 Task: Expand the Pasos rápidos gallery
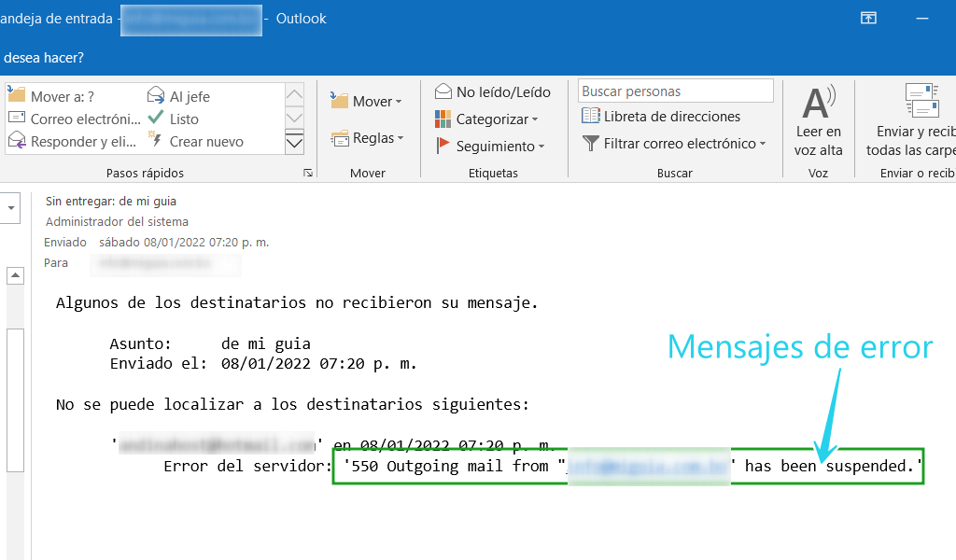[294, 142]
